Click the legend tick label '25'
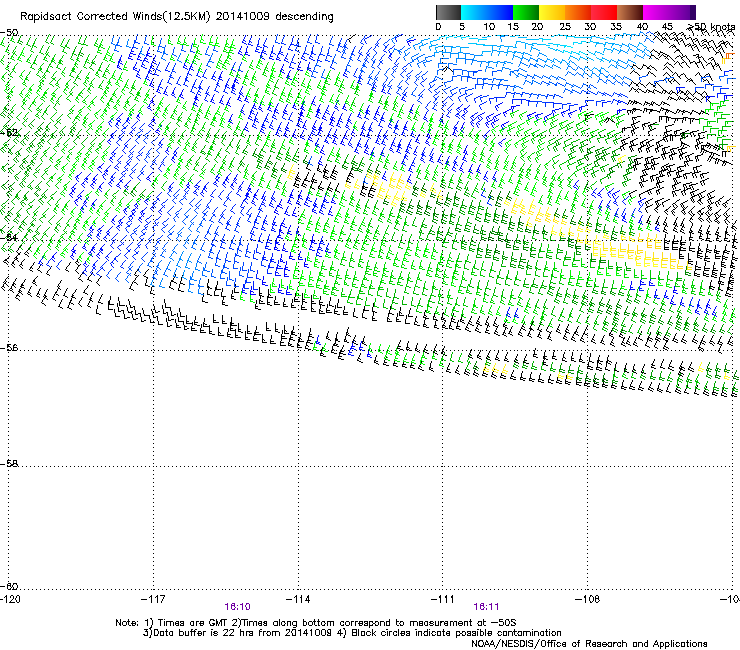This screenshot has height=650, width=740. (565, 27)
